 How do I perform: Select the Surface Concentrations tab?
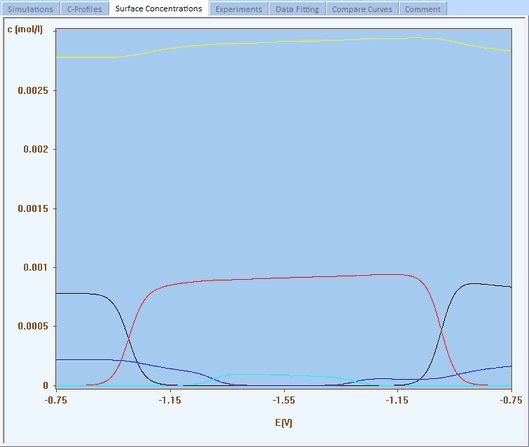159,8
